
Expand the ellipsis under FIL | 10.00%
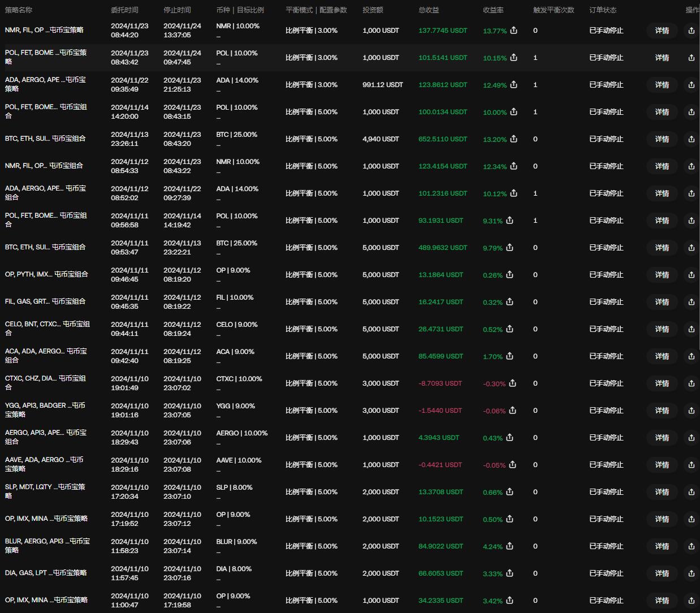[x=219, y=307]
